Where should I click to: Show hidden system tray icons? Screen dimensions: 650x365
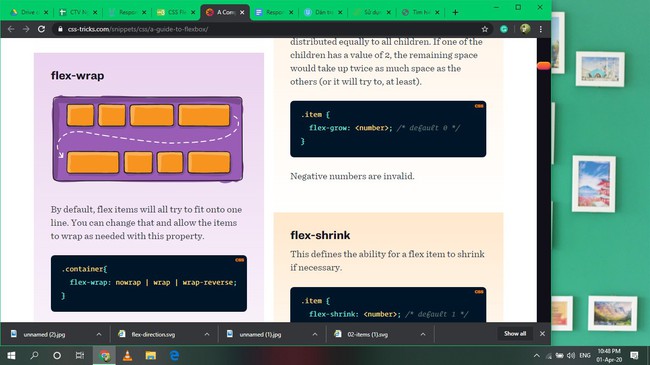pyautogui.click(x=536, y=355)
